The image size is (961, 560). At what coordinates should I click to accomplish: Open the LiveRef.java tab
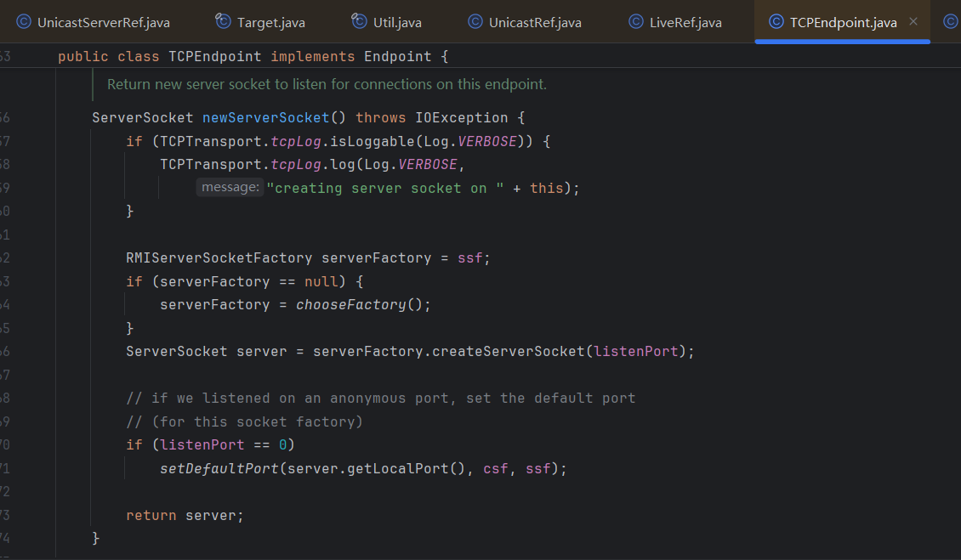(x=685, y=23)
